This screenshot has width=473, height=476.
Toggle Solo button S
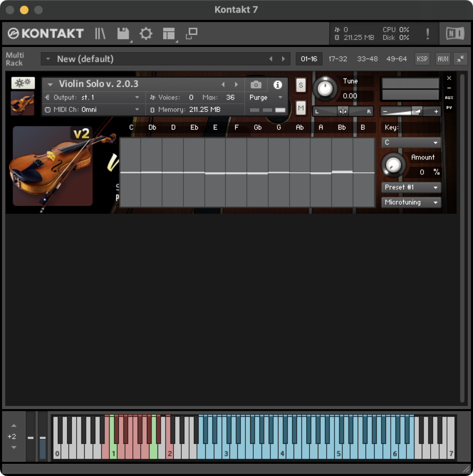coord(301,85)
